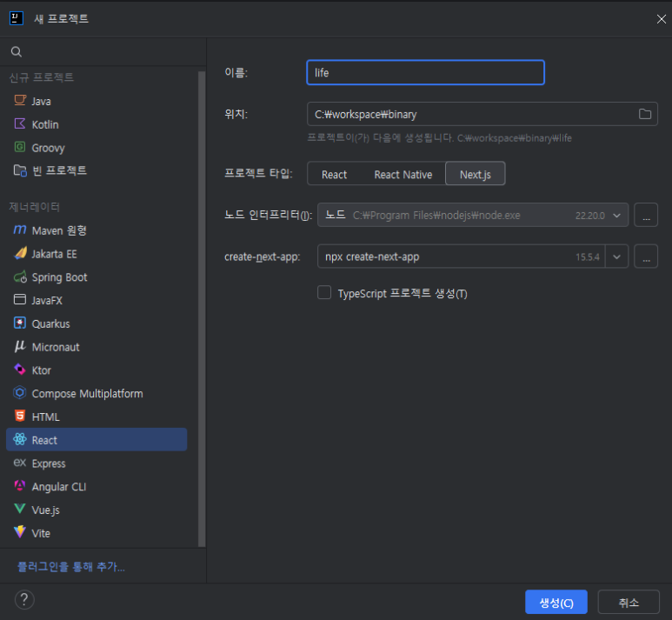Select the React Native project type tab
Viewport: 672px width, 620px height.
(403, 174)
